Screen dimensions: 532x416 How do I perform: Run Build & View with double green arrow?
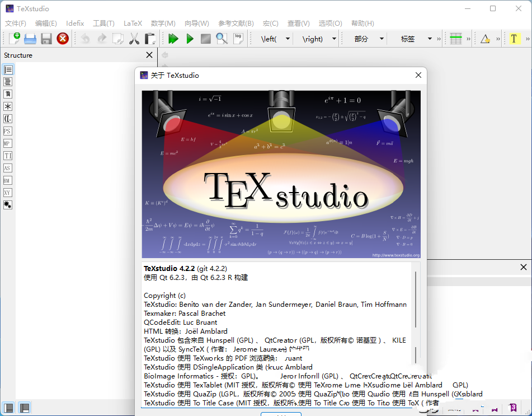pos(173,39)
